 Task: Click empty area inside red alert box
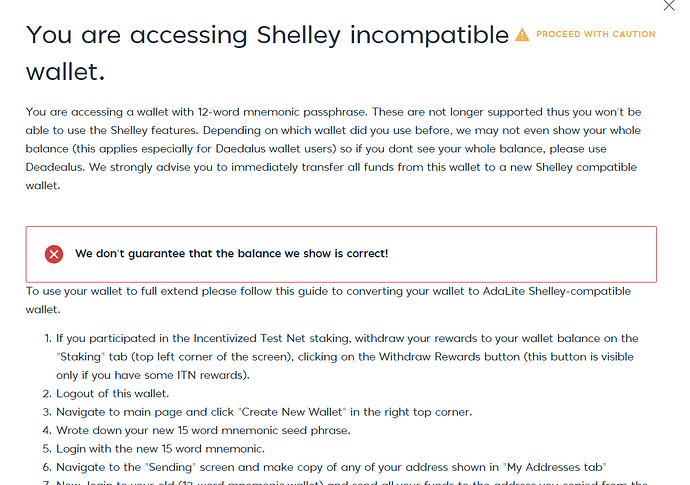520,254
